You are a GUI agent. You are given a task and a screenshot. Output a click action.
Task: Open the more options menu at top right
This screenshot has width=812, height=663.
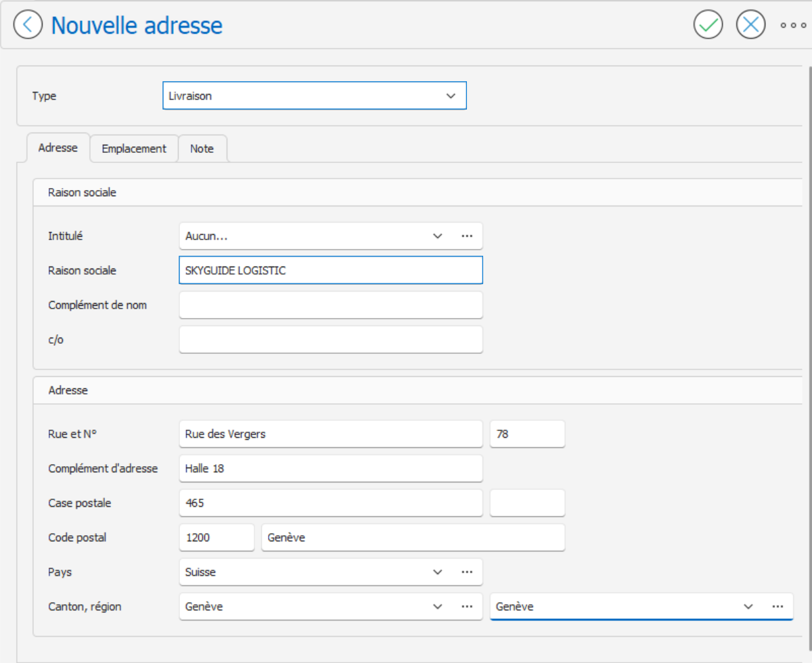pyautogui.click(x=793, y=25)
